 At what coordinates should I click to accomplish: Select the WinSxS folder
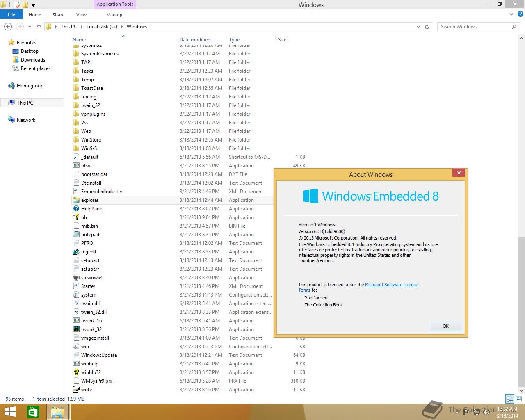(x=89, y=148)
